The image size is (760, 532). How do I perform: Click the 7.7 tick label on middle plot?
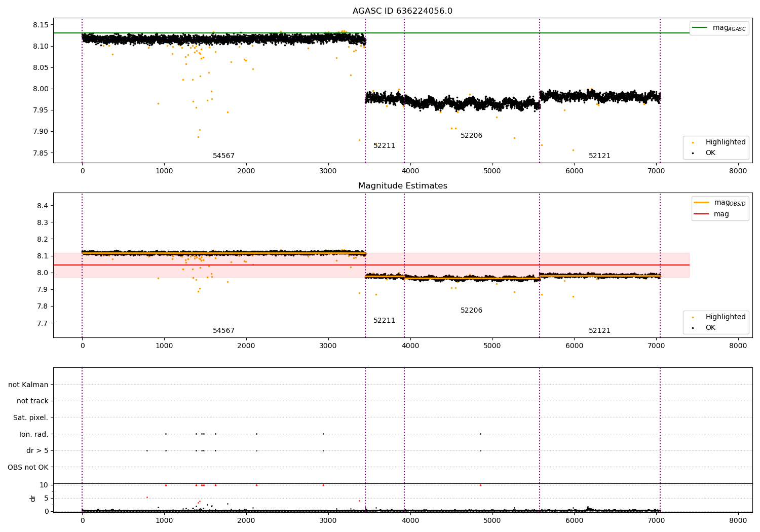pyautogui.click(x=43, y=323)
